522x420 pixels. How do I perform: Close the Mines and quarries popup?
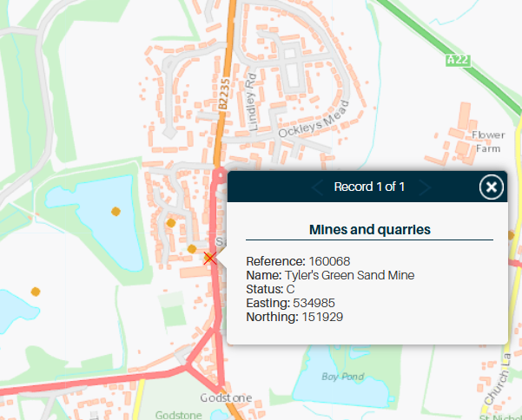[492, 187]
